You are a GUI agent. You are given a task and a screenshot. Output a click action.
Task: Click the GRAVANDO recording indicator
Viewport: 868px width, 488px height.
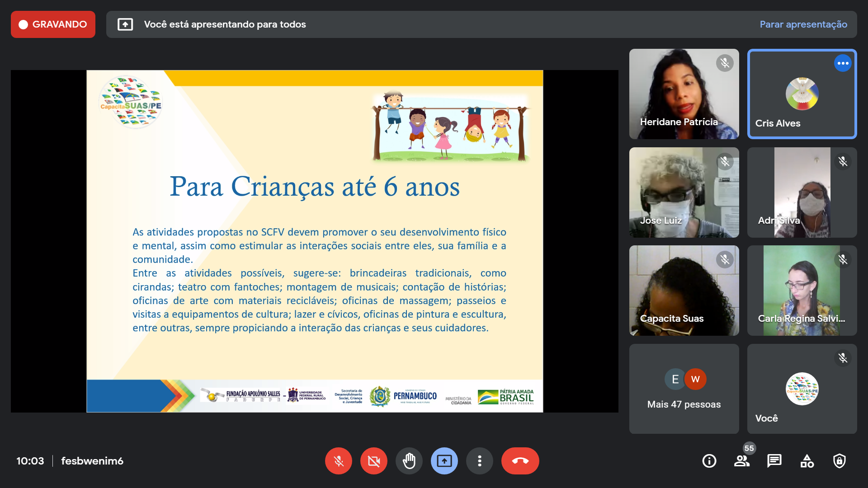point(53,24)
